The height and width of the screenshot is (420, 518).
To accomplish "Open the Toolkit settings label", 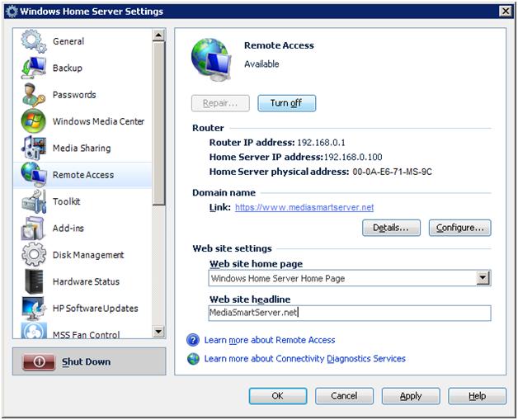I will click(67, 201).
